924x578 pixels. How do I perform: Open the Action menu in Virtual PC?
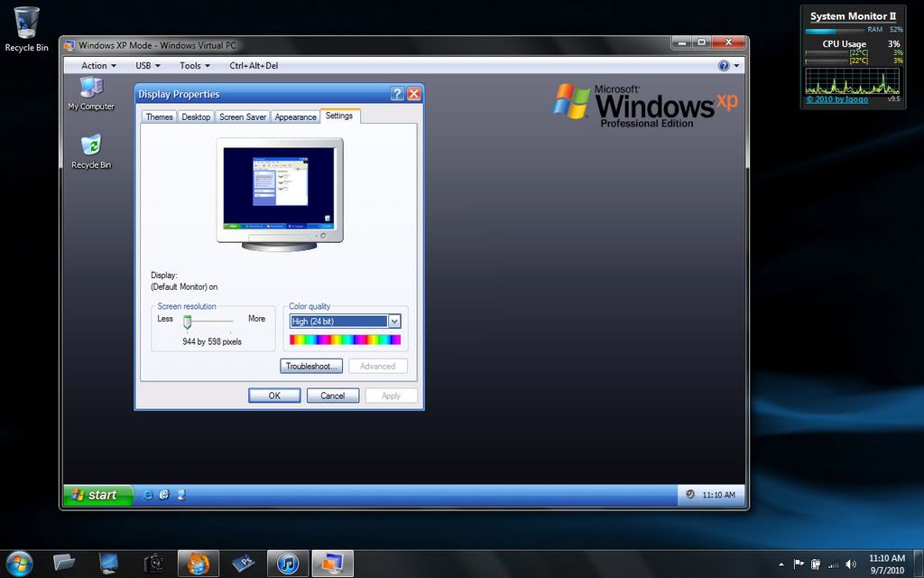click(x=98, y=65)
